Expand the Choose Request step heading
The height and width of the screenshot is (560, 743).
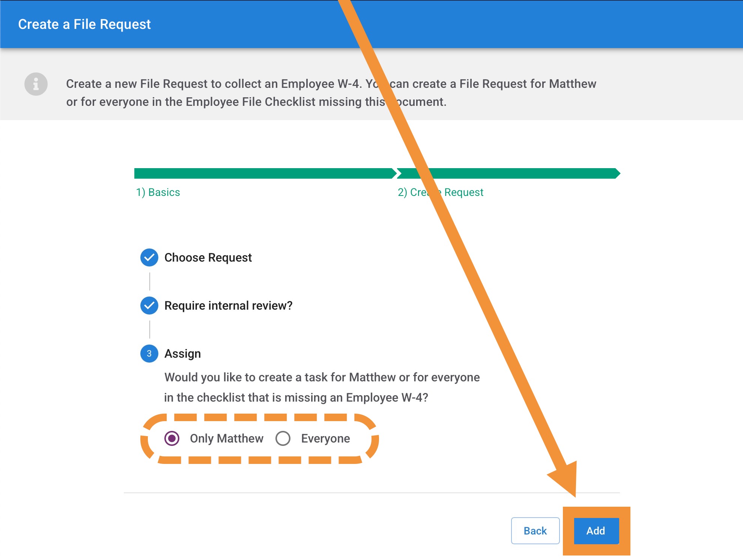tap(208, 257)
